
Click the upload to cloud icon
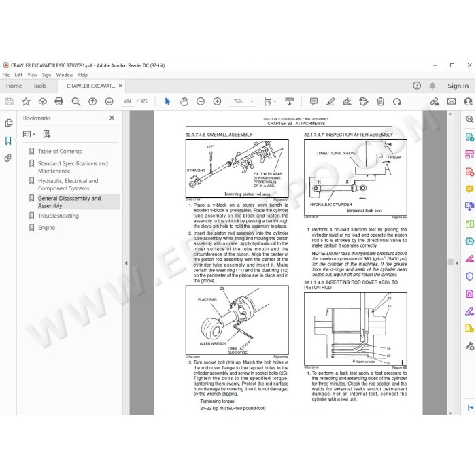[x=42, y=101]
